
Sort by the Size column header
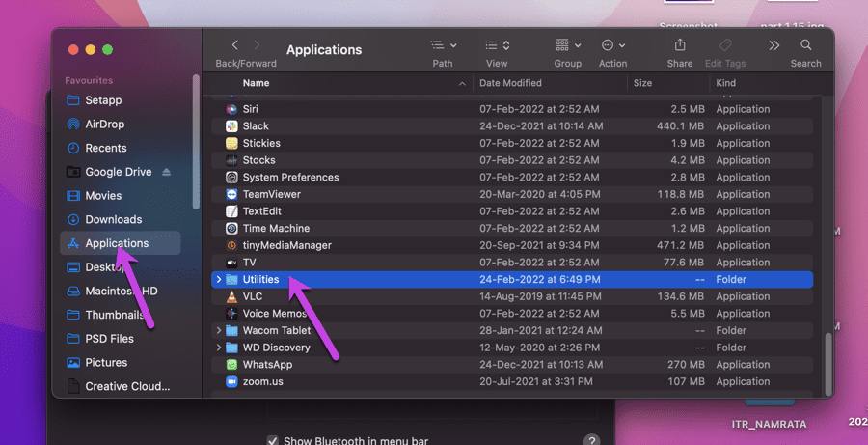[642, 83]
